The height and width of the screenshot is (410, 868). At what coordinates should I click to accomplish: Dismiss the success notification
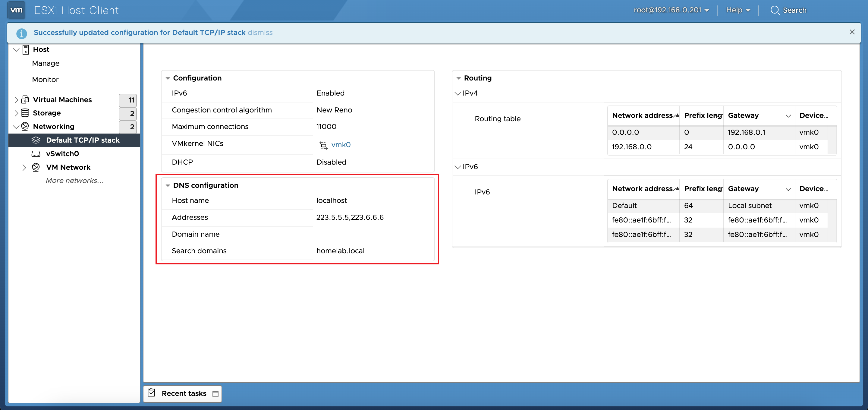pyautogui.click(x=260, y=33)
